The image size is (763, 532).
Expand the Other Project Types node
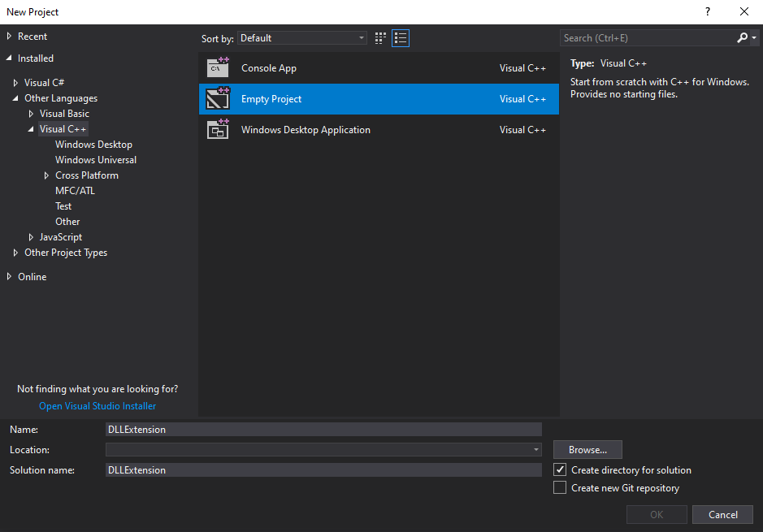[x=15, y=253]
